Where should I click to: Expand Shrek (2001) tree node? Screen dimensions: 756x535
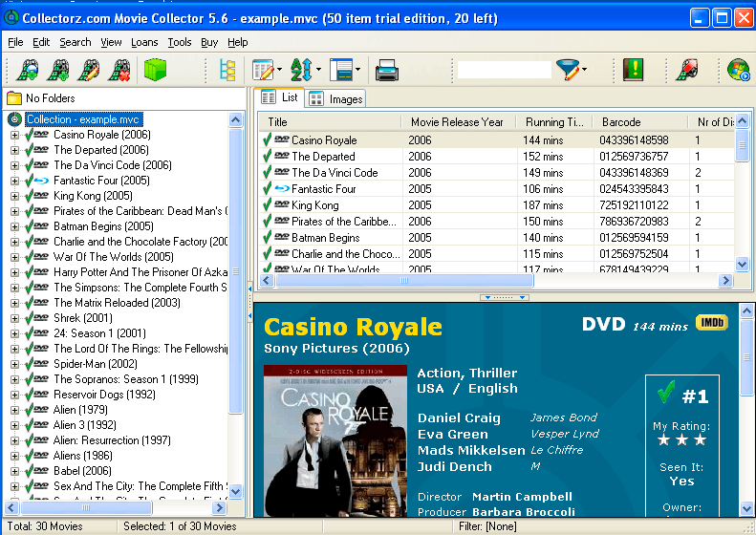tap(14, 318)
